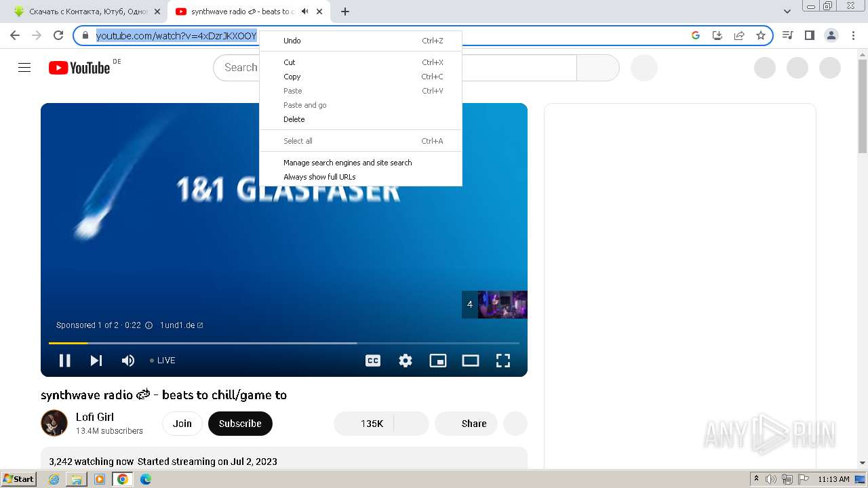
Task: Open Manage search engines and site search
Action: click(x=361, y=163)
